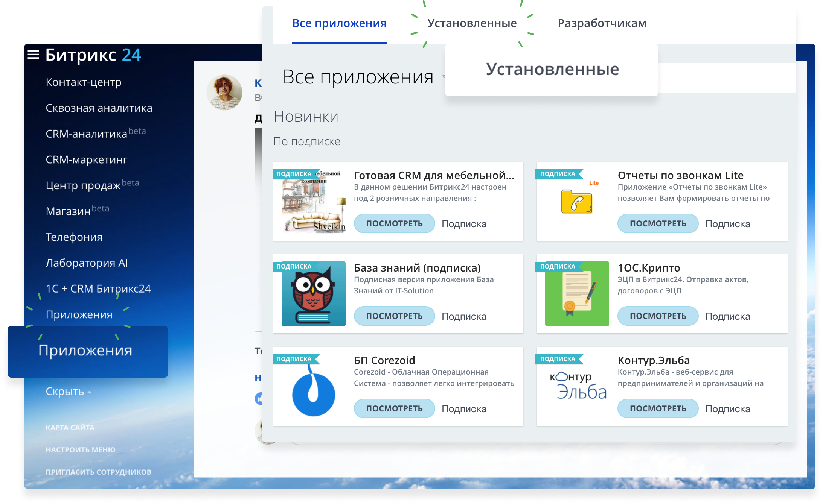This screenshot has height=504, width=823.
Task: Open Готовая CRM для мебельной title
Action: tap(434, 175)
